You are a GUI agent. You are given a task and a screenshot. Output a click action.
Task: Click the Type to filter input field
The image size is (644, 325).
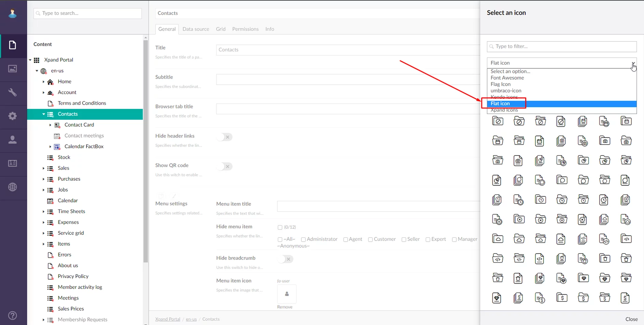(562, 46)
